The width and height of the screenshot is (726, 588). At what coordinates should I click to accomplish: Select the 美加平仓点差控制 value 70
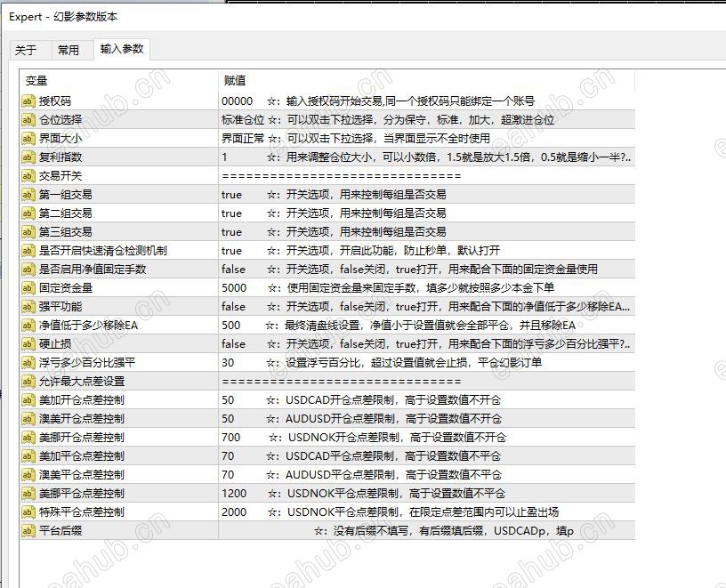(x=228, y=456)
